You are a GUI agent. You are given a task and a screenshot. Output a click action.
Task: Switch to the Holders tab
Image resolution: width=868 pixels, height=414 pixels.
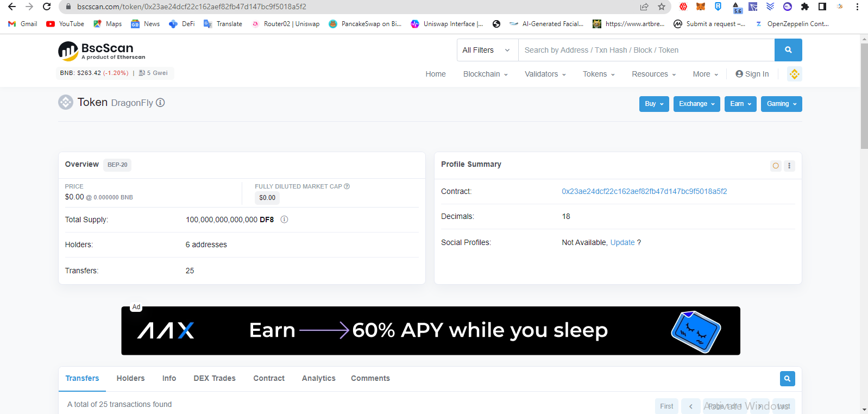pyautogui.click(x=130, y=378)
